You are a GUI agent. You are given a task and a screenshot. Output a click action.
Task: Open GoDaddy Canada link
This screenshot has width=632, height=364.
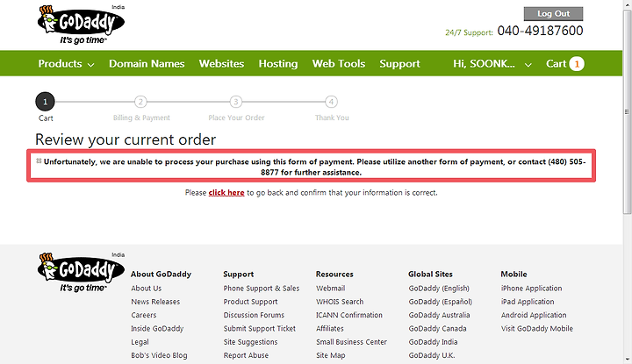coord(437,329)
